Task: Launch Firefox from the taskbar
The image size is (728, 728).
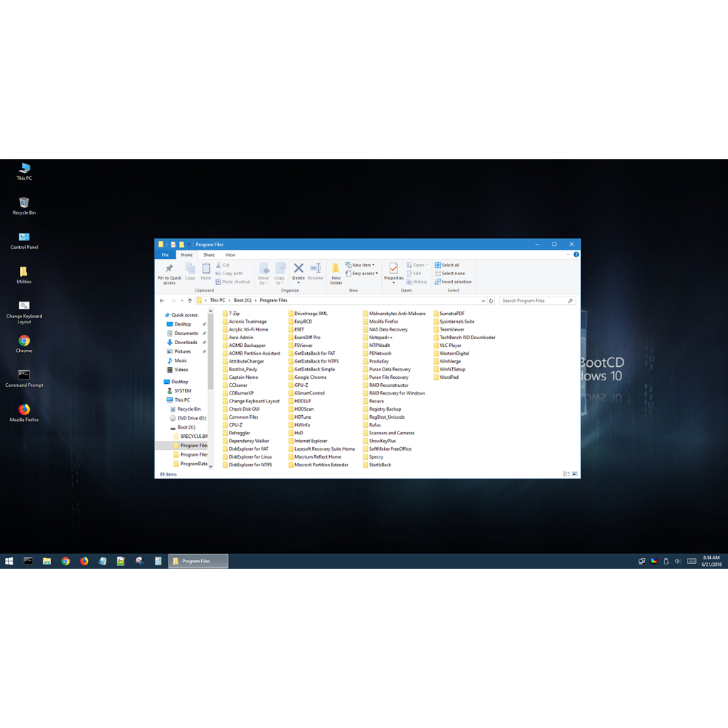Action: tap(84, 561)
